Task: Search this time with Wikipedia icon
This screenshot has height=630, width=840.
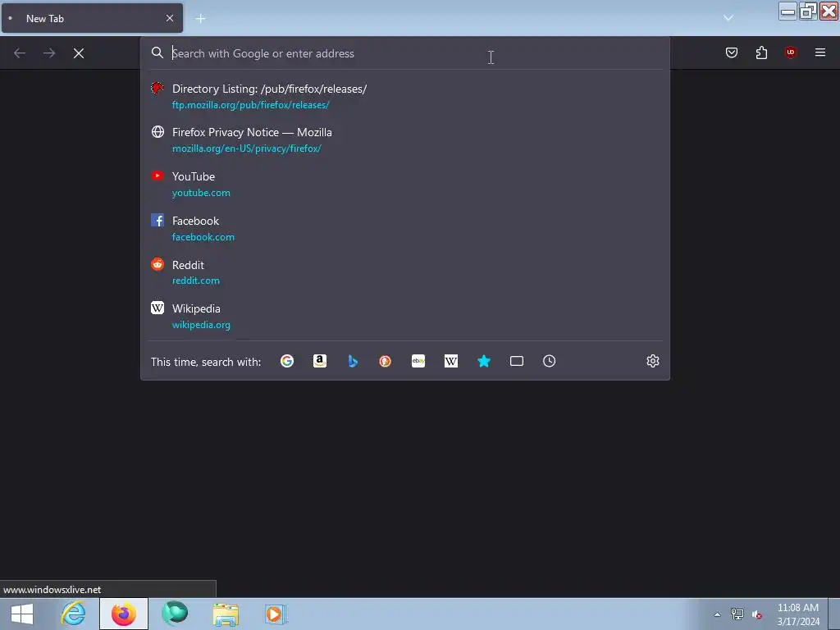Action: click(451, 361)
